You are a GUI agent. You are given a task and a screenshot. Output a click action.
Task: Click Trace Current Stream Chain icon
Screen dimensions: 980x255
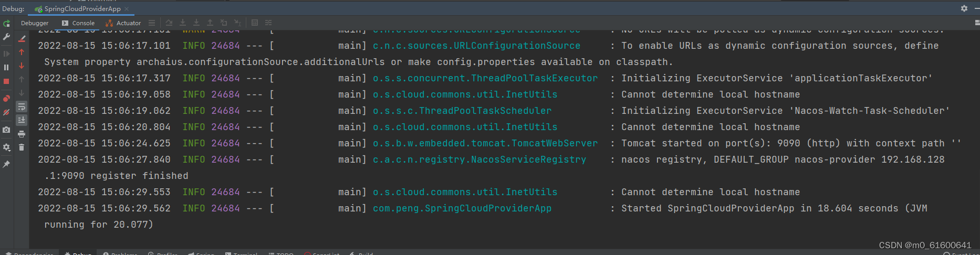click(x=268, y=23)
